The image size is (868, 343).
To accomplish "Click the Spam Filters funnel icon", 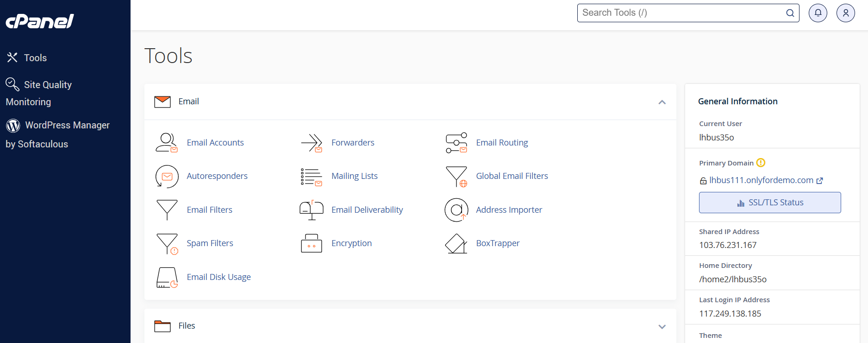I will 167,244.
